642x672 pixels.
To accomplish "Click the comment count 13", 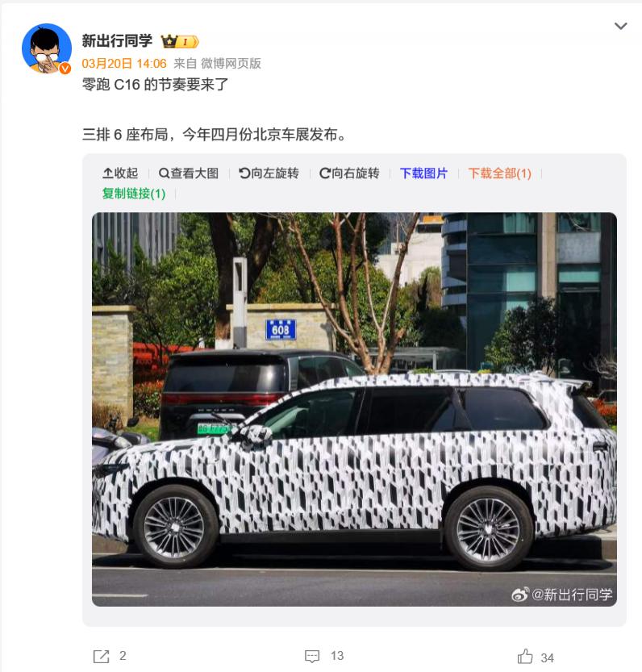I will pyautogui.click(x=337, y=656).
